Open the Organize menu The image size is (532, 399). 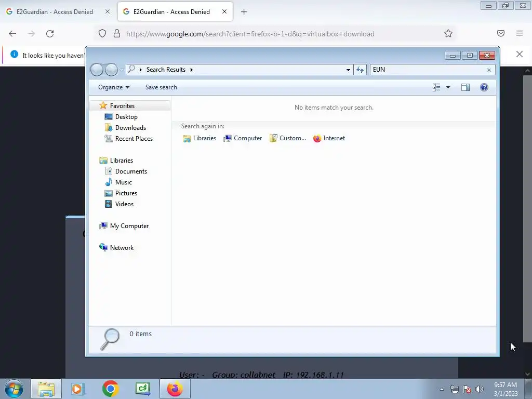tap(114, 87)
